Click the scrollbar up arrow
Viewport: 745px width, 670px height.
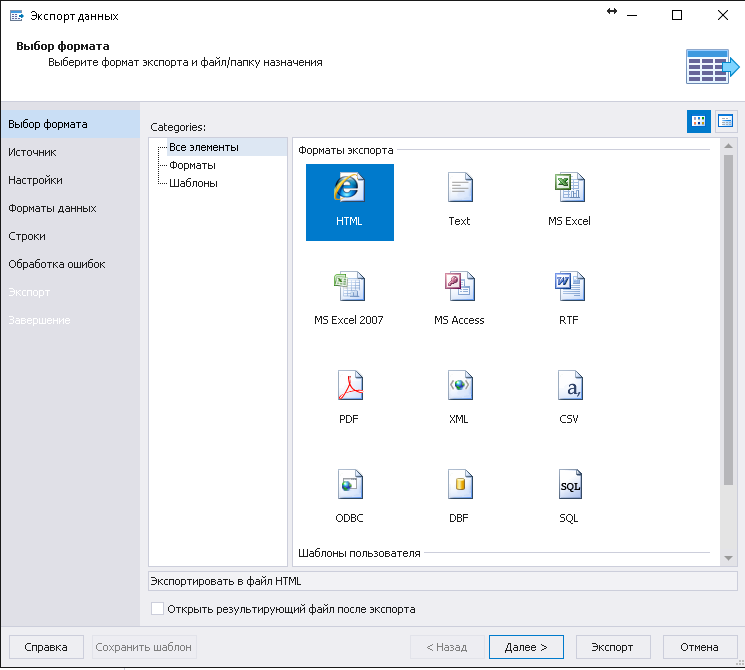point(728,146)
